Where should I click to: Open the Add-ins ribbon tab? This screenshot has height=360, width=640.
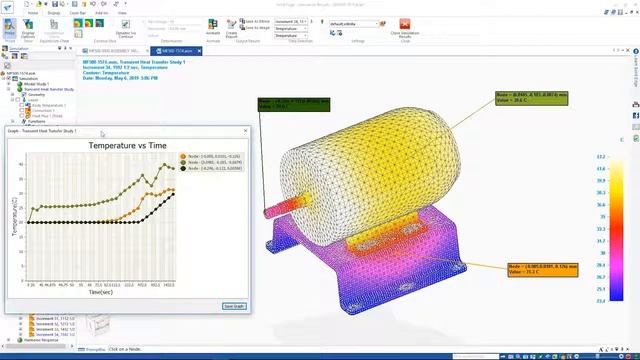[102, 13]
